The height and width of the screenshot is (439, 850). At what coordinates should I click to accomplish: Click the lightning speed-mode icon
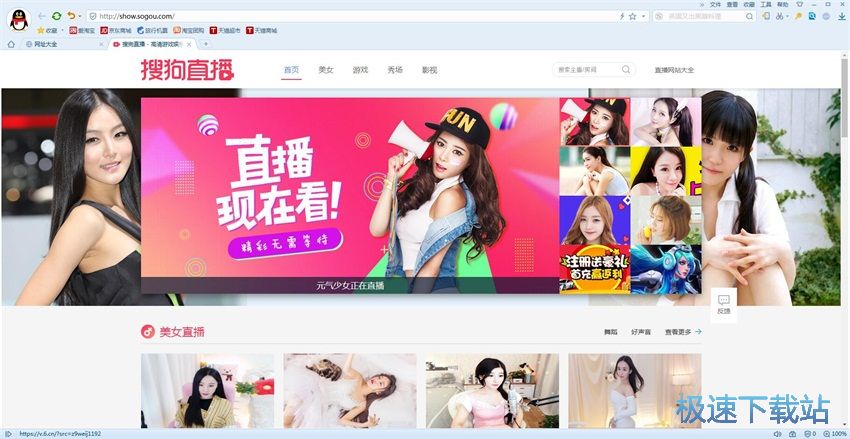tap(622, 16)
